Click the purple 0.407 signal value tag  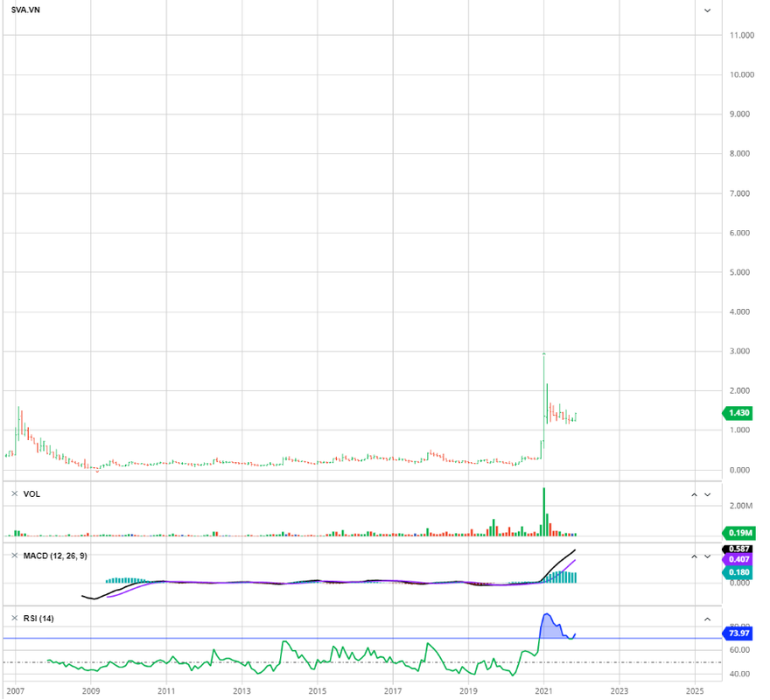click(x=738, y=559)
